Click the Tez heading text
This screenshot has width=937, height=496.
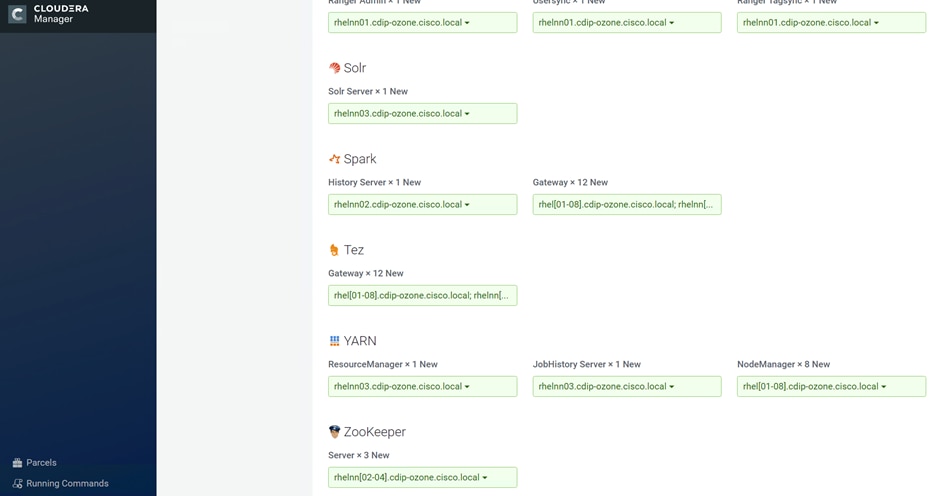(x=354, y=250)
